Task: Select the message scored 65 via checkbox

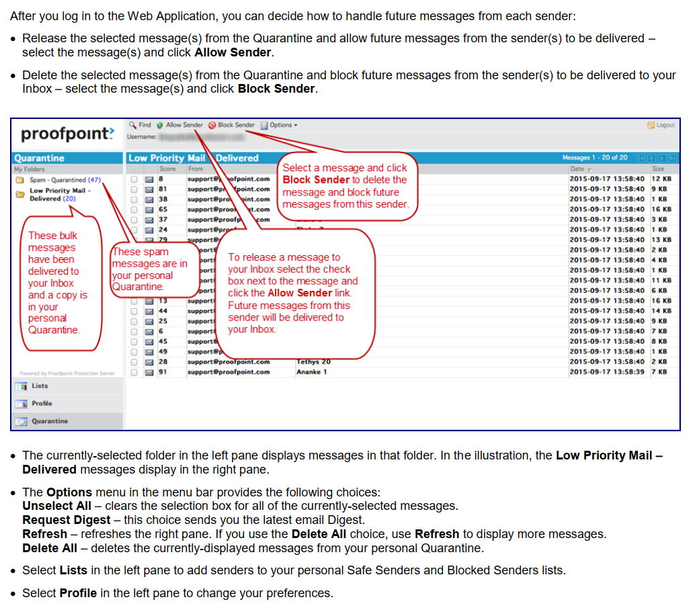Action: coord(134,210)
